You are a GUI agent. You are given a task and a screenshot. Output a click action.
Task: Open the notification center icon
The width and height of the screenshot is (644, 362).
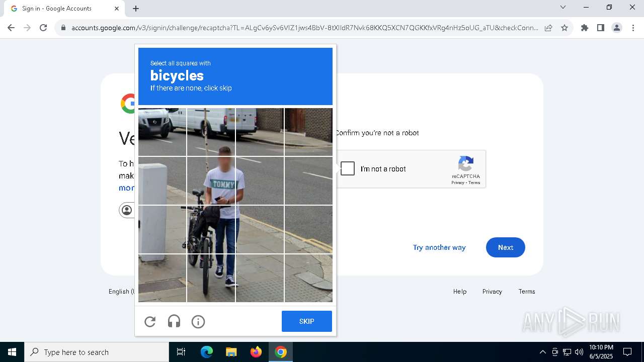pos(627,352)
